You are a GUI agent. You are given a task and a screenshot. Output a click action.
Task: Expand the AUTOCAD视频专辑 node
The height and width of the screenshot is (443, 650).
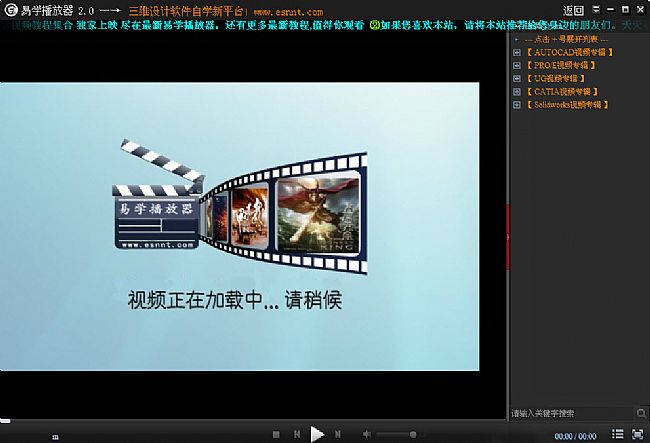(517, 52)
